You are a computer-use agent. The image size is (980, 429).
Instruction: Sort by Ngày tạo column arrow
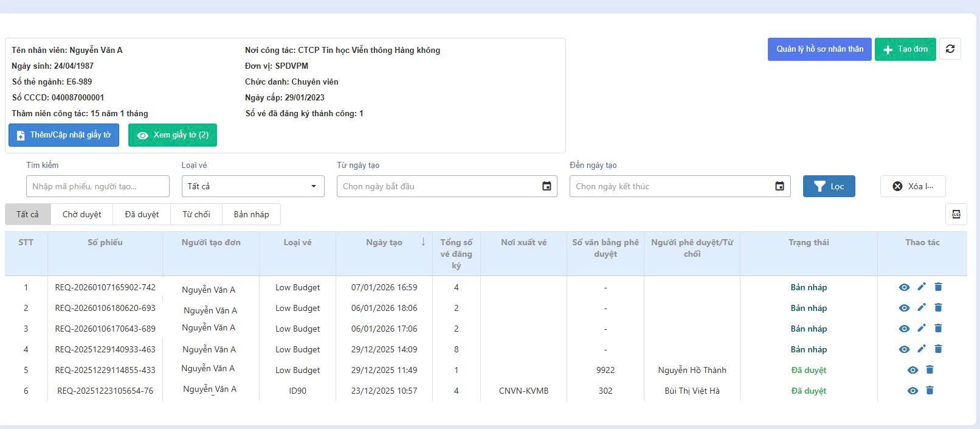(x=423, y=242)
